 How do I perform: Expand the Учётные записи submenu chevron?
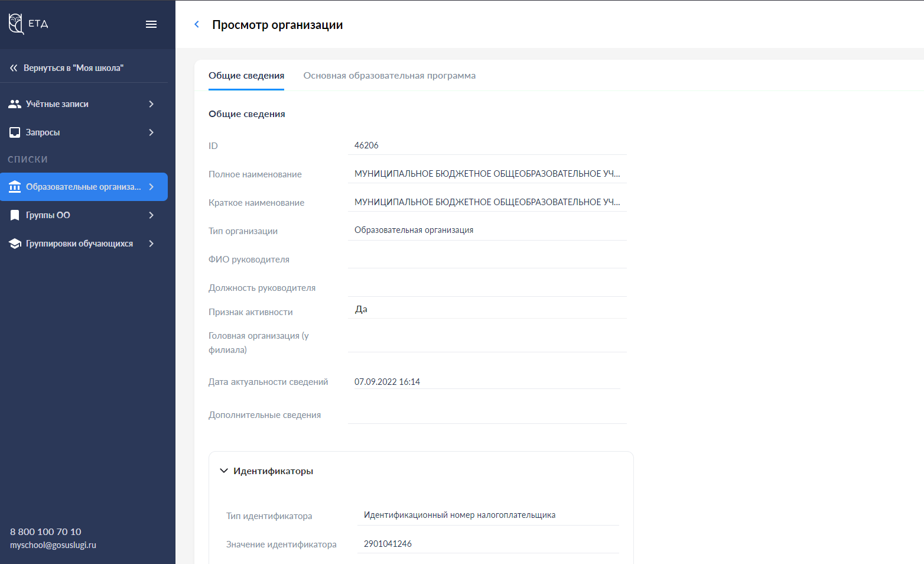(151, 104)
